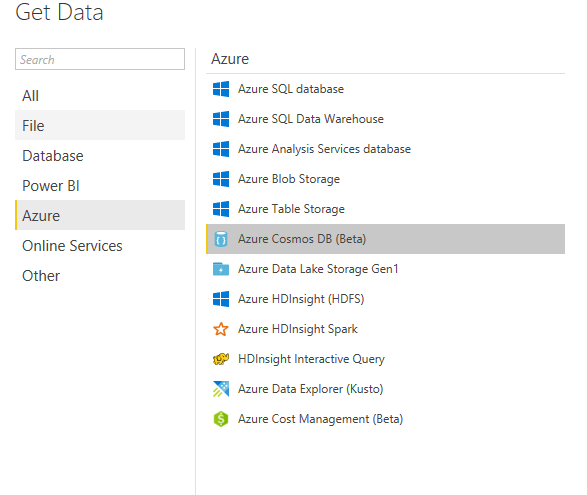This screenshot has height=495, width=587.
Task: Focus the Search connectors field
Action: click(x=100, y=59)
